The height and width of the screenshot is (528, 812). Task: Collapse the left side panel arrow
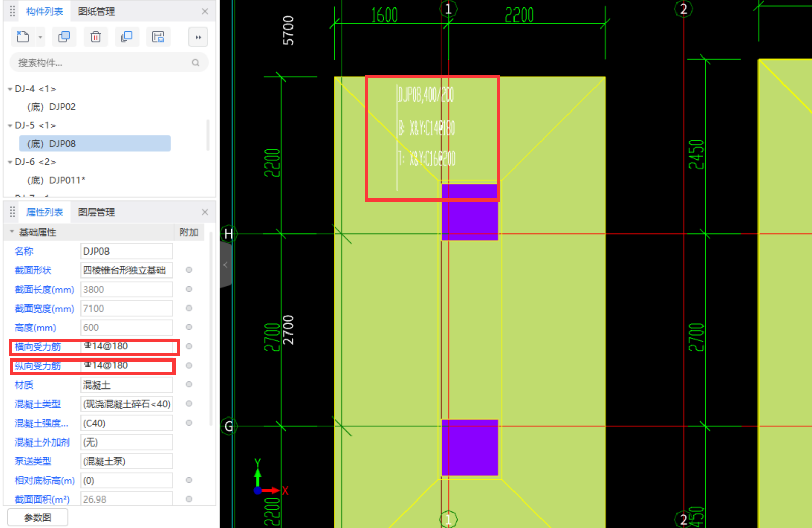pos(225,265)
